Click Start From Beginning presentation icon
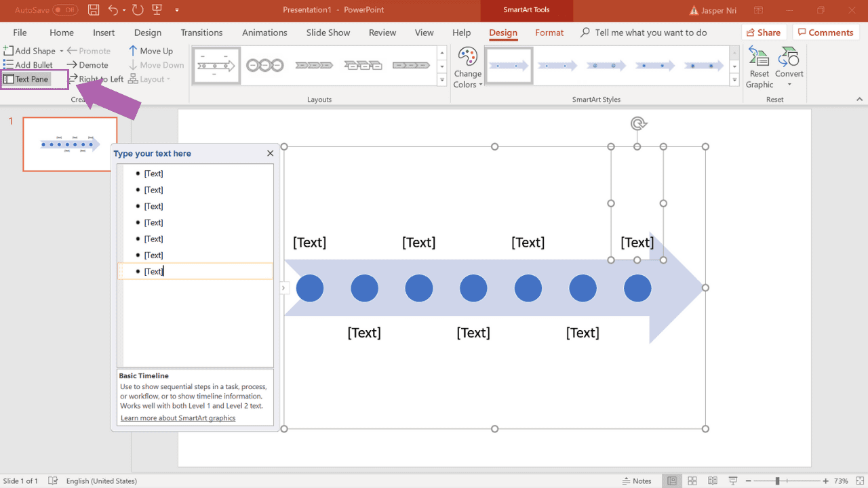The width and height of the screenshot is (868, 488). click(157, 10)
